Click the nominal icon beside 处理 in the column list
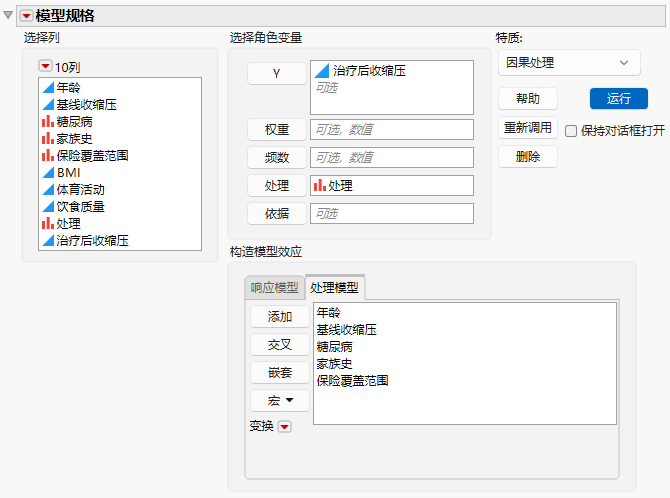Viewport: 670px width, 498px height. coord(48,224)
